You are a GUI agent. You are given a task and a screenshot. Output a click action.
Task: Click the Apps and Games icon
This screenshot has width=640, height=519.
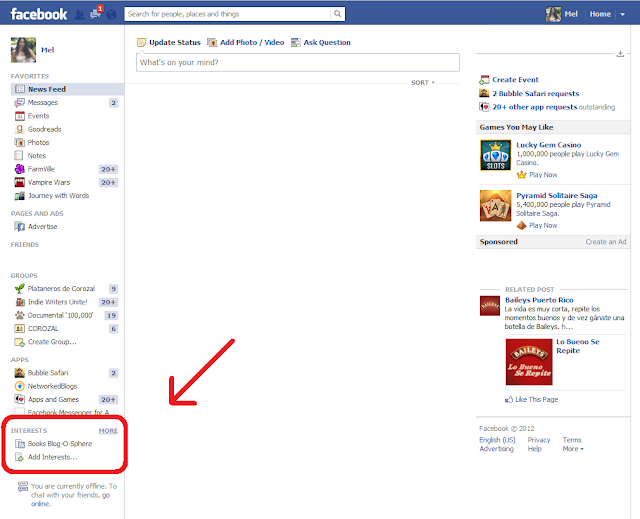click(x=20, y=399)
